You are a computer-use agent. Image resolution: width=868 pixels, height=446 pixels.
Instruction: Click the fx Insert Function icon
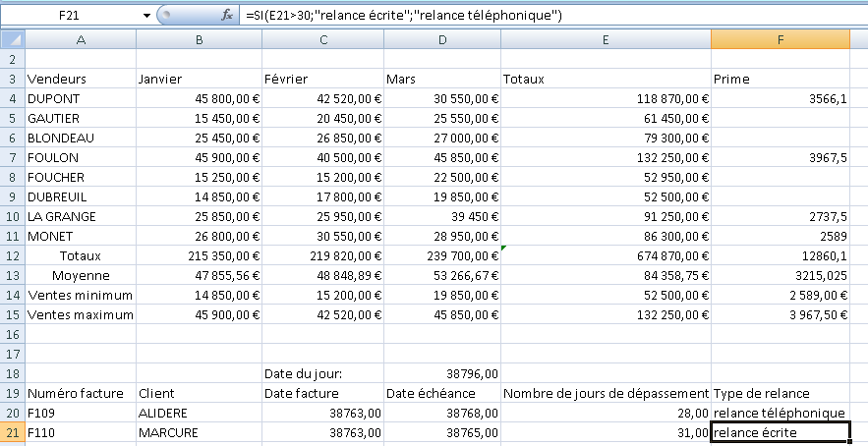(x=227, y=16)
